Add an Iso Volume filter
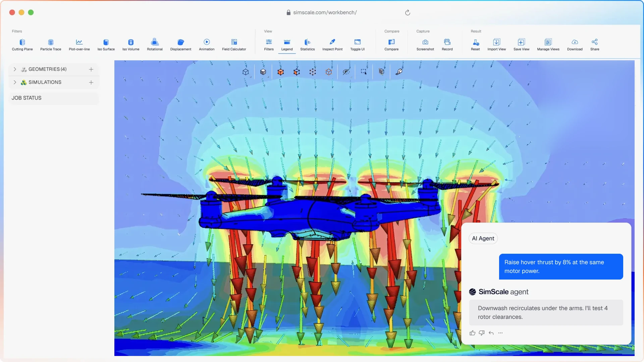This screenshot has height=362, width=644. (x=131, y=45)
